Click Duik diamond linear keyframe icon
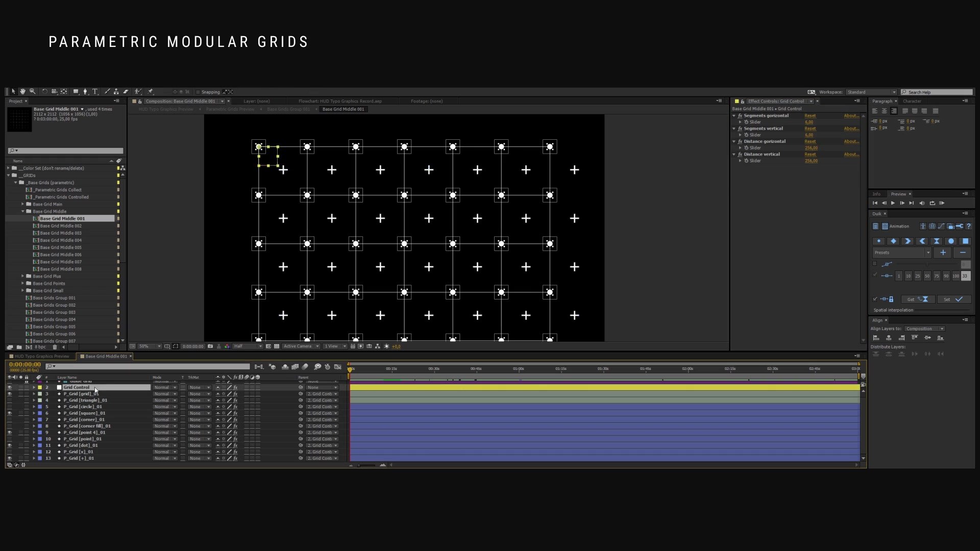This screenshot has height=551, width=980. point(893,241)
